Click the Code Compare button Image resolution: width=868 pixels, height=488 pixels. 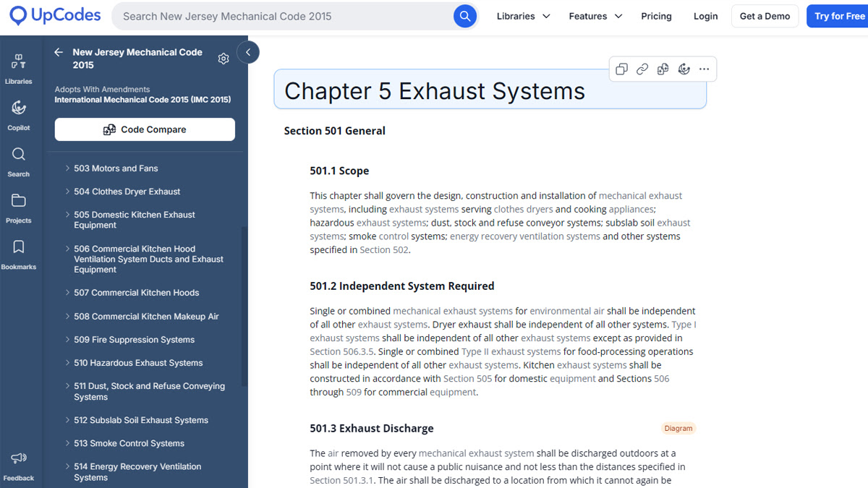145,129
